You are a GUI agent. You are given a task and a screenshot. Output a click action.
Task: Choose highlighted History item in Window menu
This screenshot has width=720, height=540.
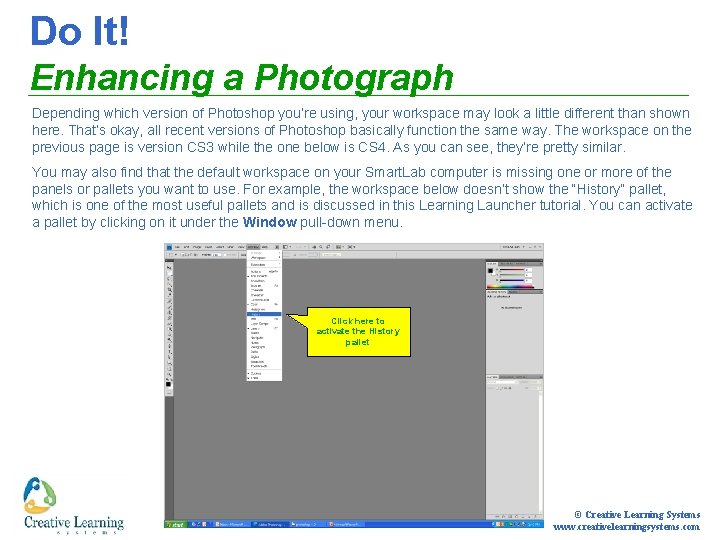click(264, 314)
